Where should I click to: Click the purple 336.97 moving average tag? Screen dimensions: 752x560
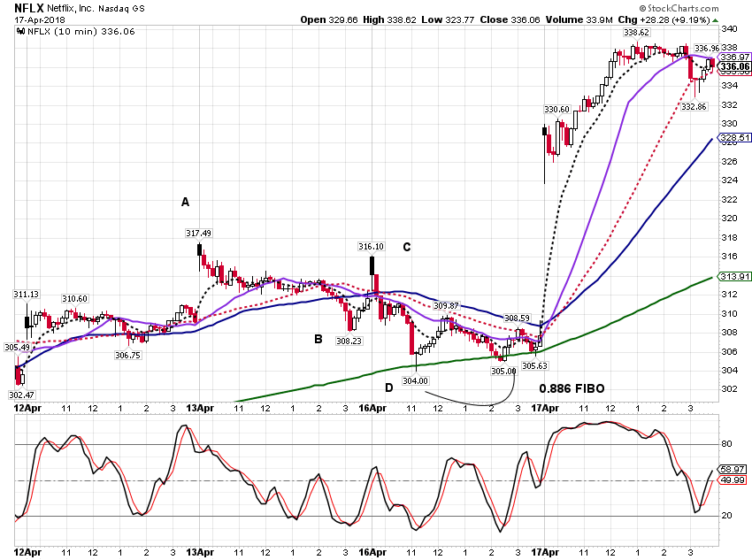(x=734, y=57)
